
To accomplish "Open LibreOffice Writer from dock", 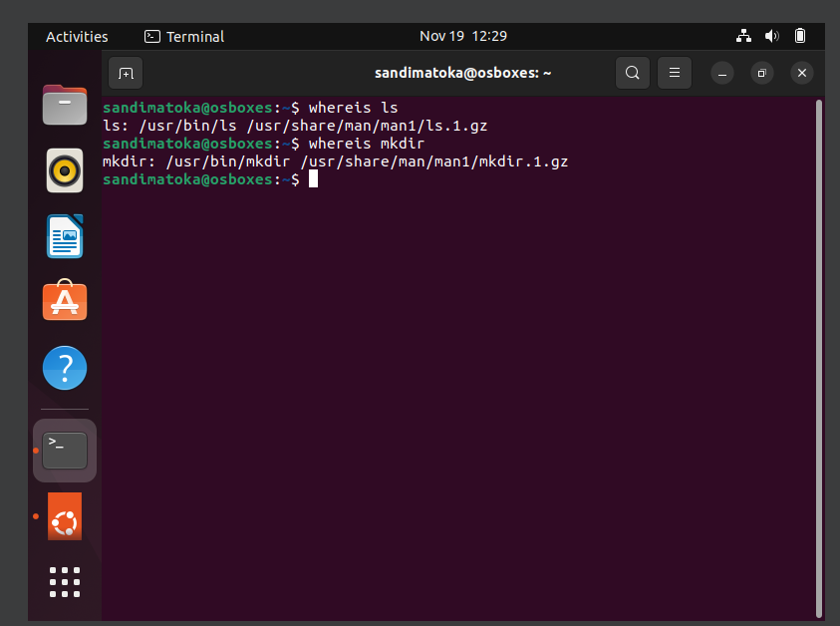I will 65,236.
